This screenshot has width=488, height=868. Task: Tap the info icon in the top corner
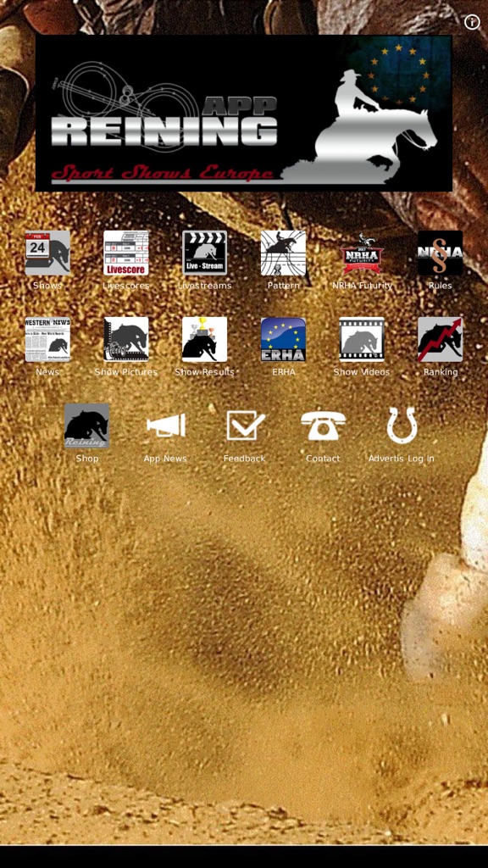click(472, 22)
